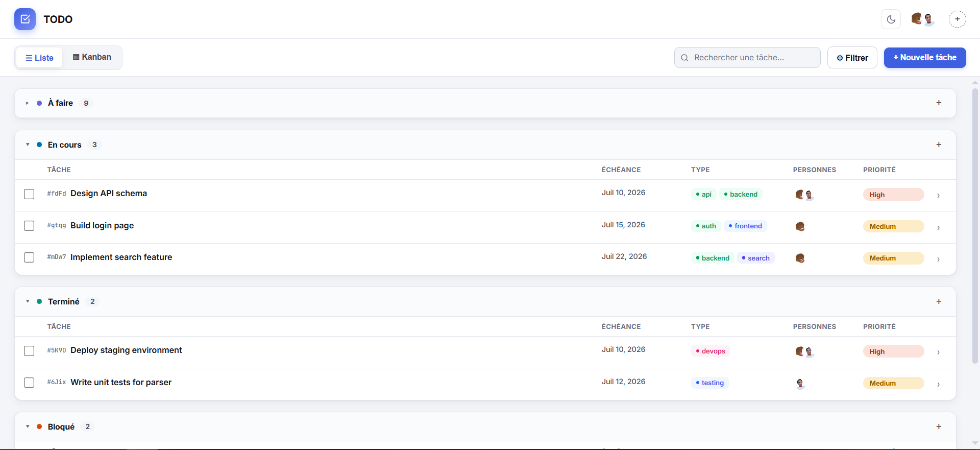The image size is (980, 450).
Task: Switch to the Kanban view tab
Action: (92, 57)
